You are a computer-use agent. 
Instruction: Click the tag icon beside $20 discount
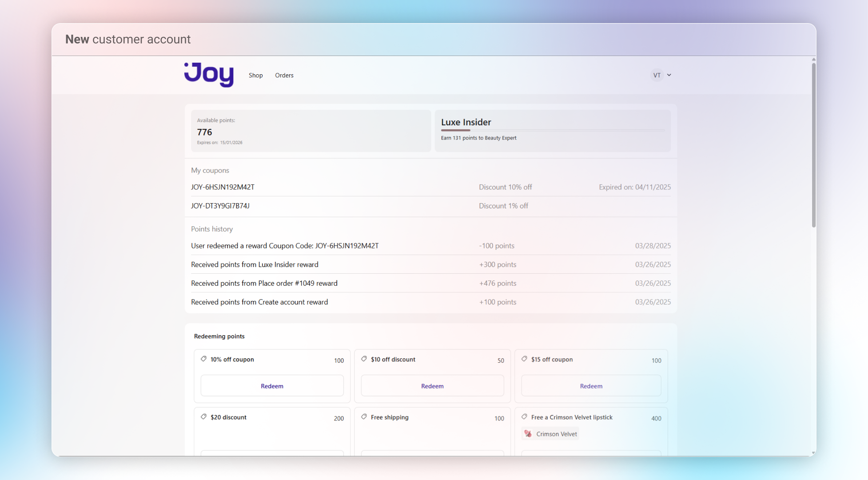click(203, 417)
